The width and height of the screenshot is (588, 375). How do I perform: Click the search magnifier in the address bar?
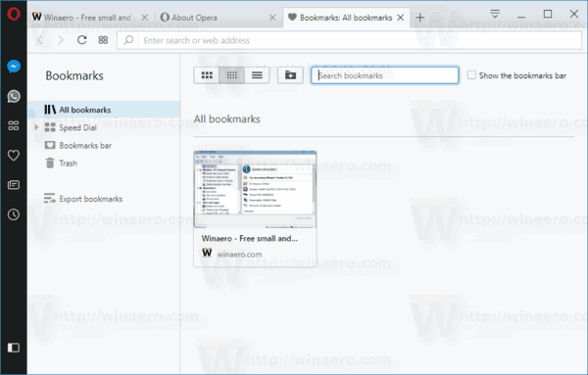tap(128, 40)
